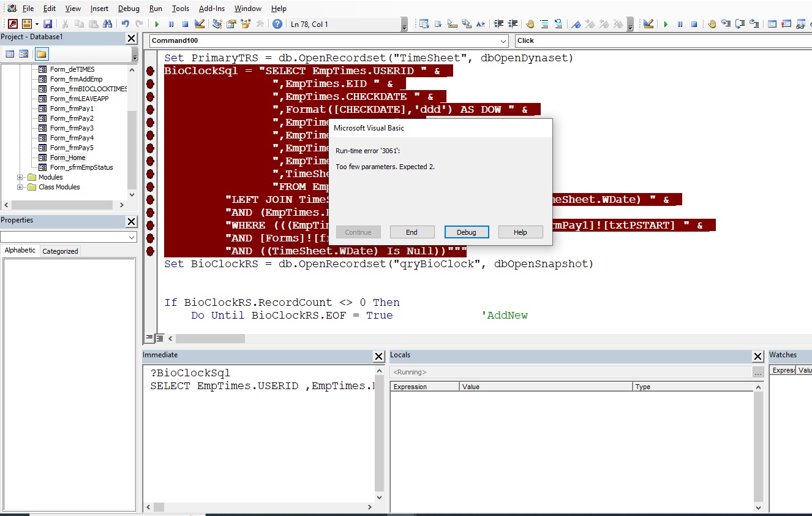Switch to Full Module View at editor bottom
Screen dimensions: 812x516
(x=159, y=338)
